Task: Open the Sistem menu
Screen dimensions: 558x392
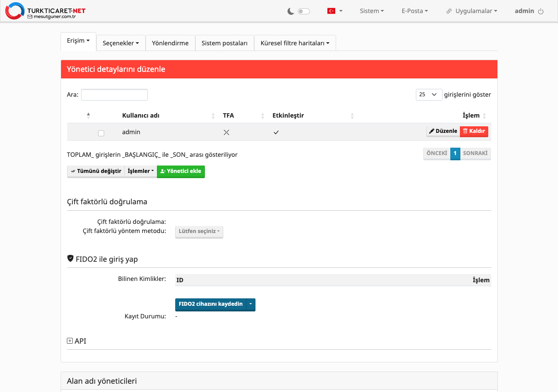Action: coord(372,11)
